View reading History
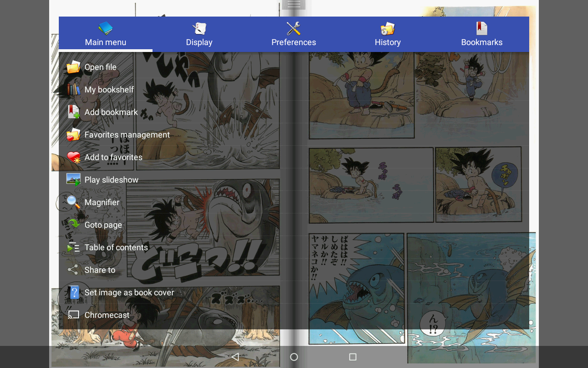 tap(388, 34)
